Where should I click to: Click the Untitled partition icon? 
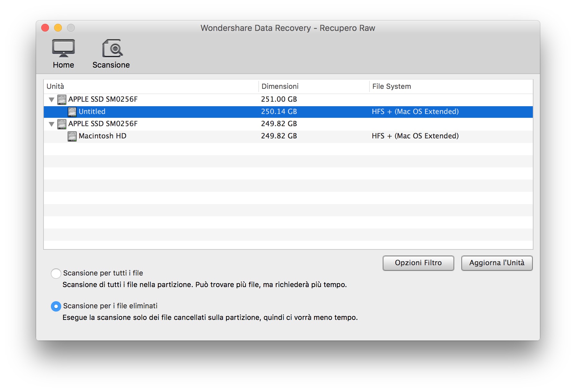[72, 112]
